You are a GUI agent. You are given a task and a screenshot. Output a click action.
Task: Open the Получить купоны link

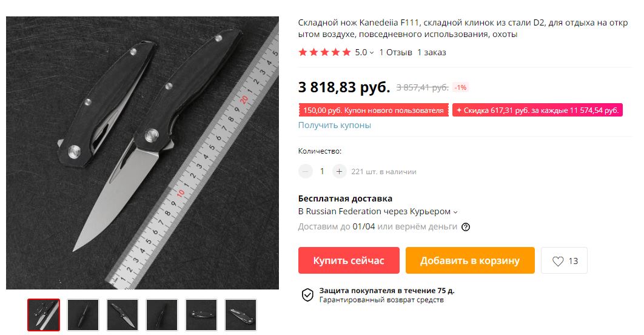click(334, 125)
